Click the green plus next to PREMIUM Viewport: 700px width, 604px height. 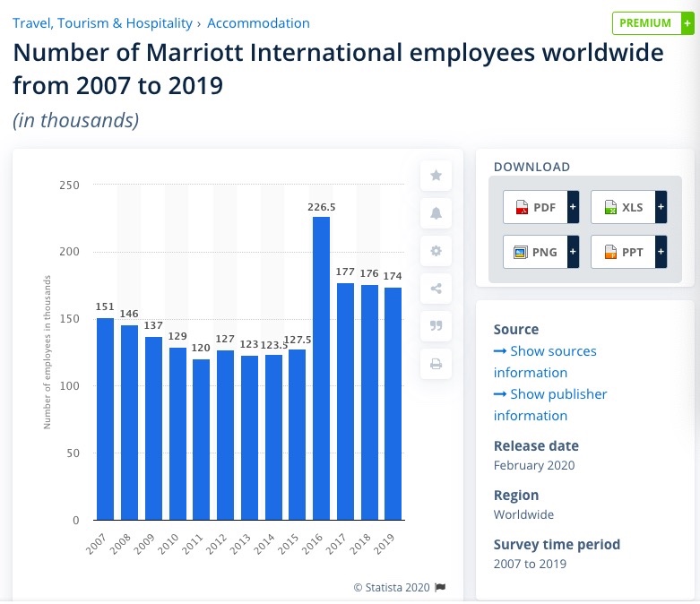[x=687, y=23]
